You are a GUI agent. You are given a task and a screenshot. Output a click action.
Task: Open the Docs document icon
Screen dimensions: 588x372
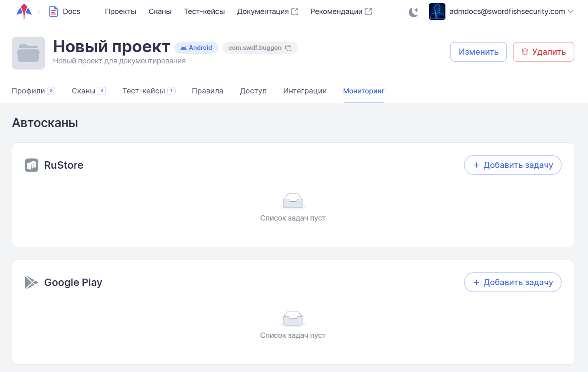click(x=54, y=12)
